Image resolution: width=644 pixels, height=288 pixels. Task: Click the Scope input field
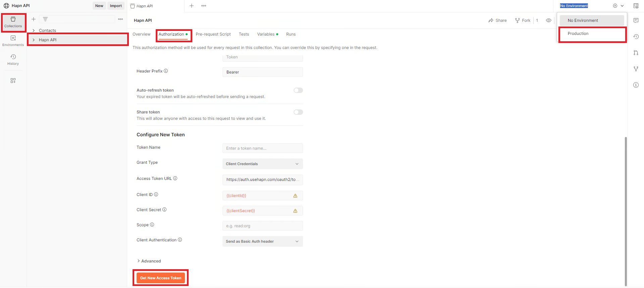[x=262, y=226]
